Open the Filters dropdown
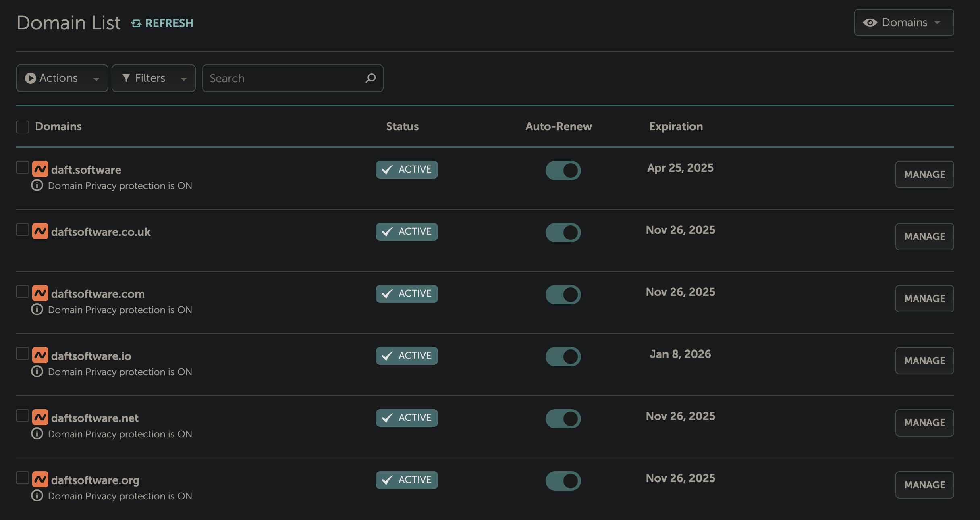980x520 pixels. tap(154, 78)
